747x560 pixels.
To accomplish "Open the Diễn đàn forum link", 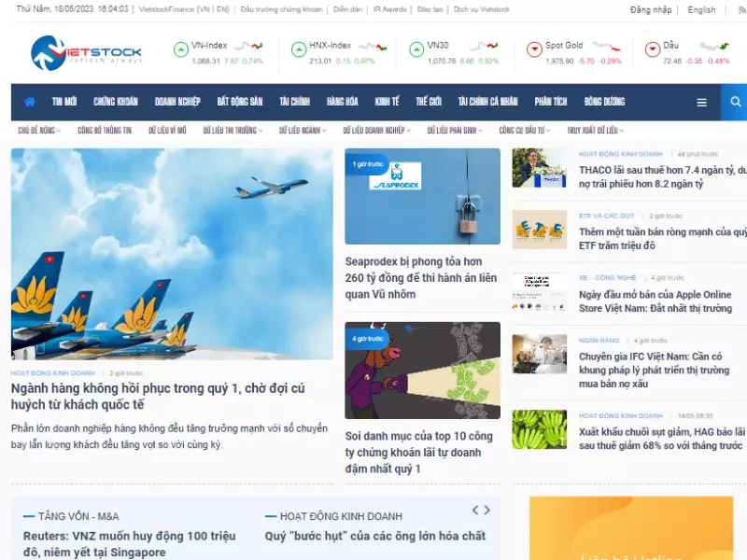I will pos(347,9).
